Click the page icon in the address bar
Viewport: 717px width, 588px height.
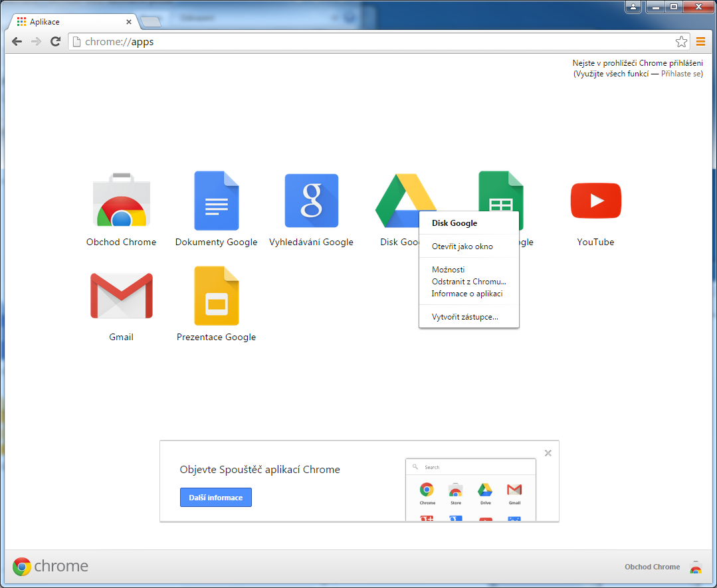pos(77,42)
